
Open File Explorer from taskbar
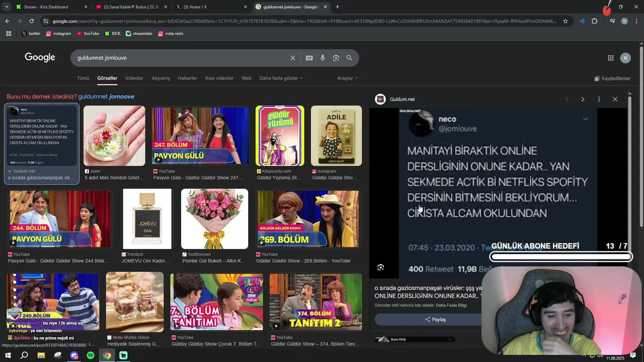click(x=41, y=355)
